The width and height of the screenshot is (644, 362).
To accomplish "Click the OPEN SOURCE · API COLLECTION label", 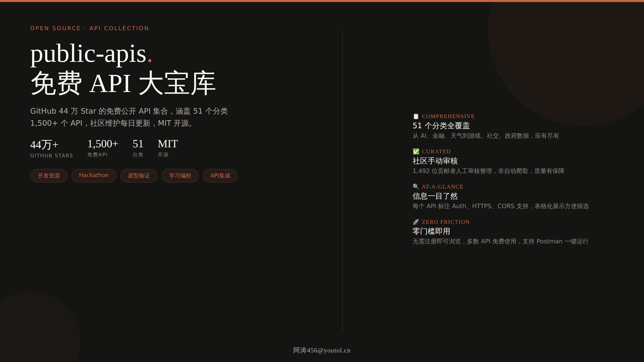I will click(x=90, y=28).
